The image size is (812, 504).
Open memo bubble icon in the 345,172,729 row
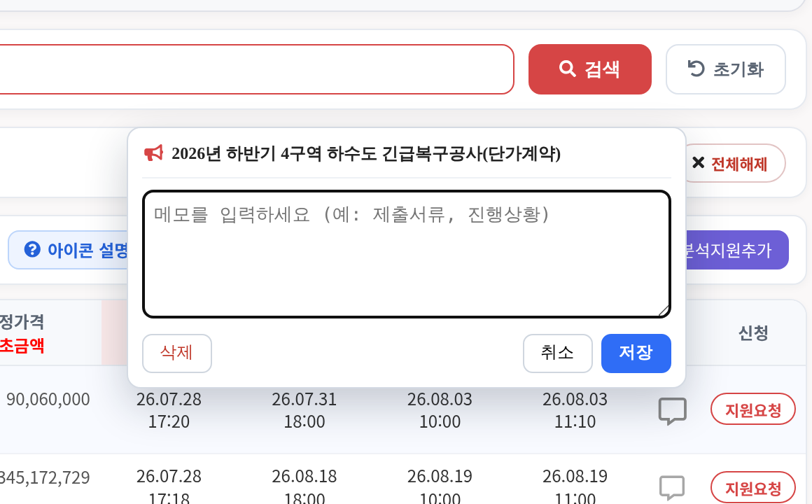[672, 488]
